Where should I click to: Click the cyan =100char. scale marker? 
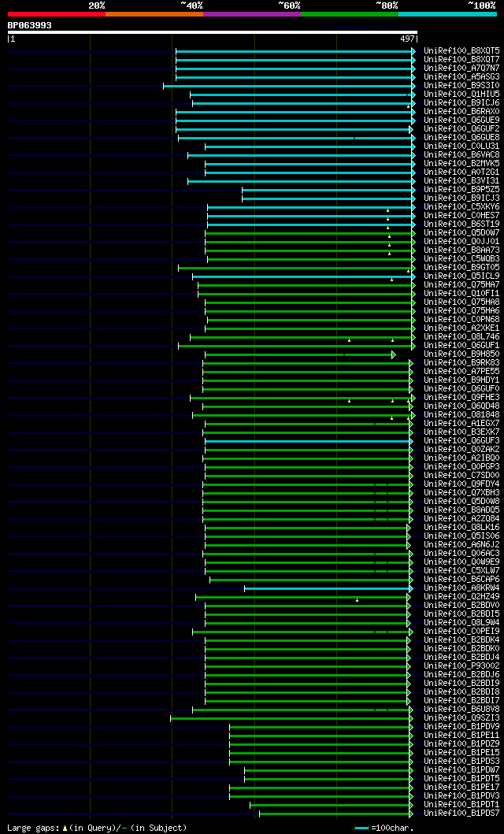coord(361,828)
